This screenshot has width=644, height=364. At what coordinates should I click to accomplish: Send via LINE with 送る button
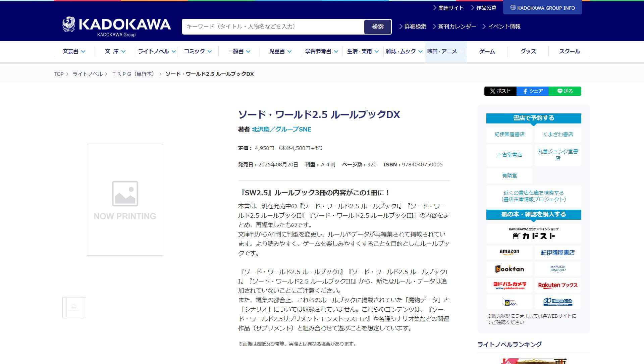(565, 91)
